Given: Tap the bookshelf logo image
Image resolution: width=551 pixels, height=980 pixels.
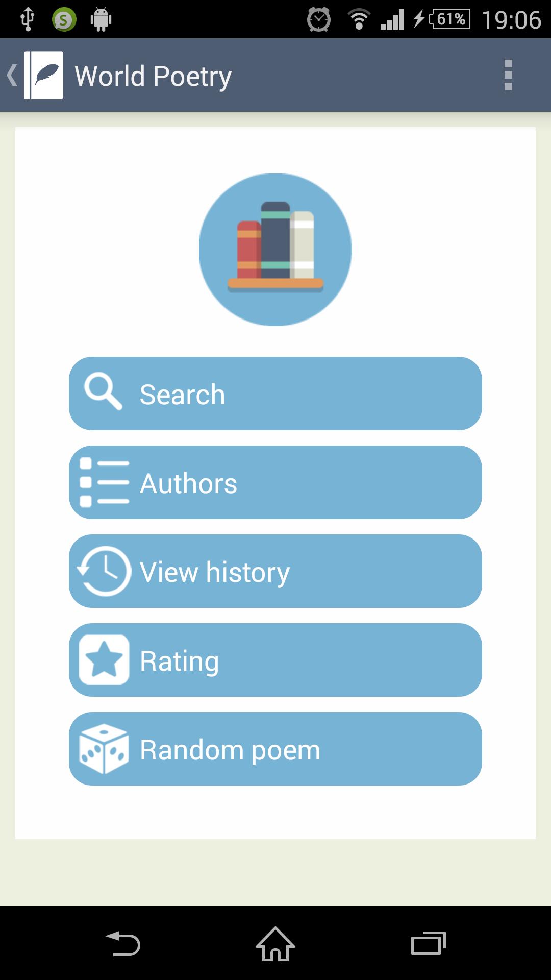Looking at the screenshot, I should pos(275,250).
